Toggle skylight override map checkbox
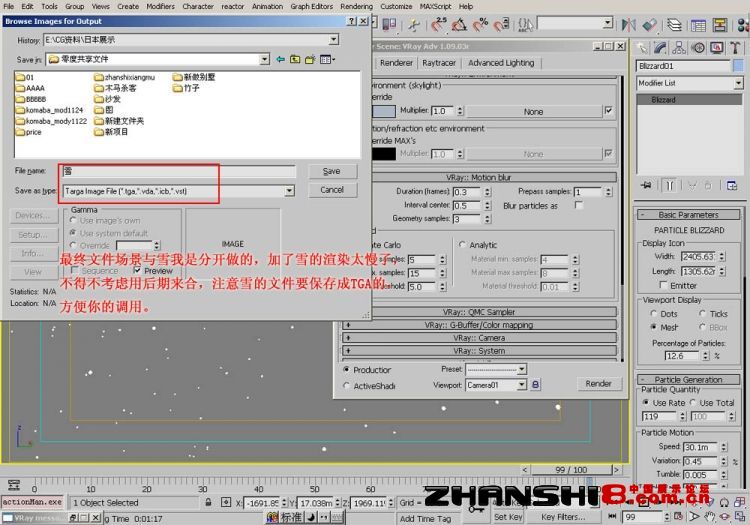Image resolution: width=750 pixels, height=525 pixels. pyautogui.click(x=608, y=111)
